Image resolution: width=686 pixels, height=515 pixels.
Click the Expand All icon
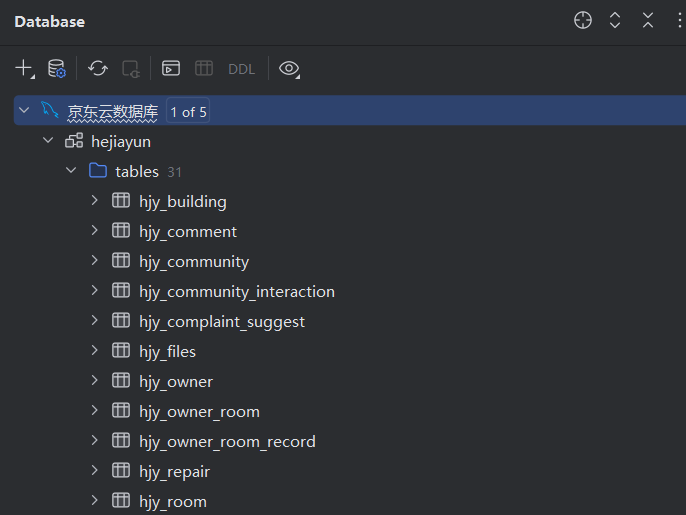615,21
